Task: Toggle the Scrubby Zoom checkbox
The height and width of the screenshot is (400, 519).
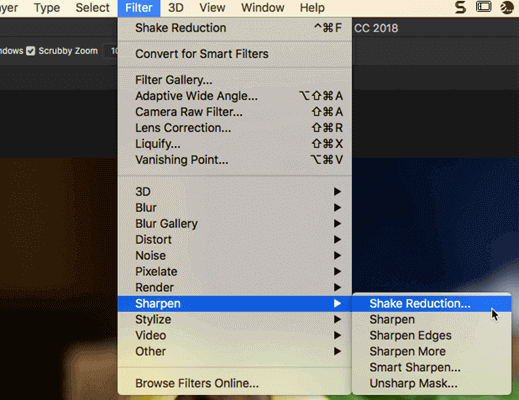Action: coord(31,51)
